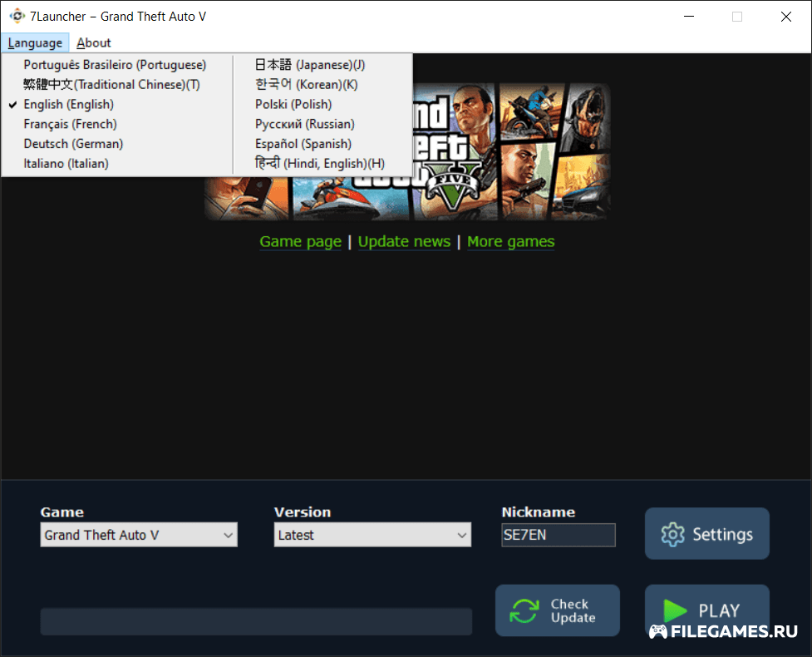Start the game with PLAY button
The height and width of the screenshot is (657, 812).
(x=707, y=610)
